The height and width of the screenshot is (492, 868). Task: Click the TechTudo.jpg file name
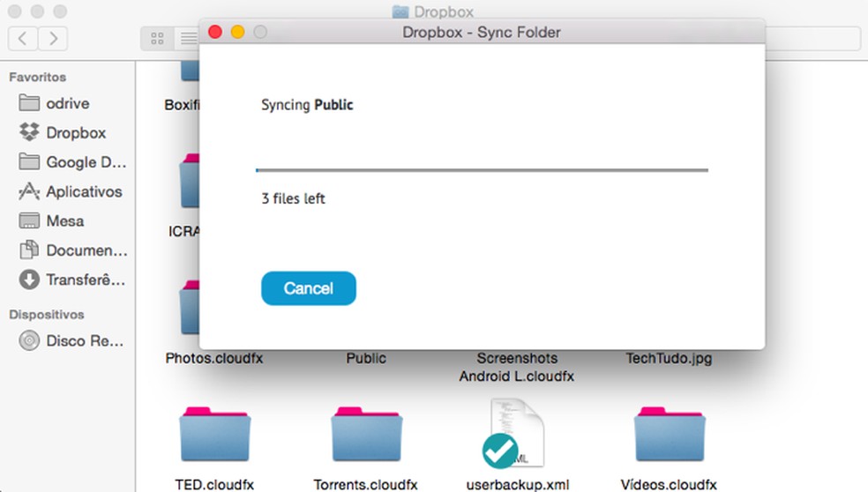[x=669, y=358]
